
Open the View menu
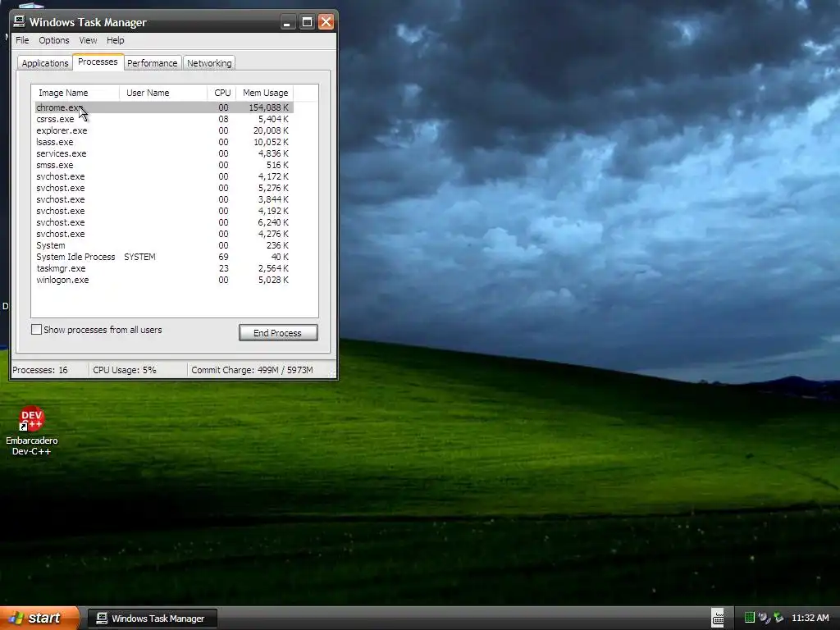click(x=88, y=40)
